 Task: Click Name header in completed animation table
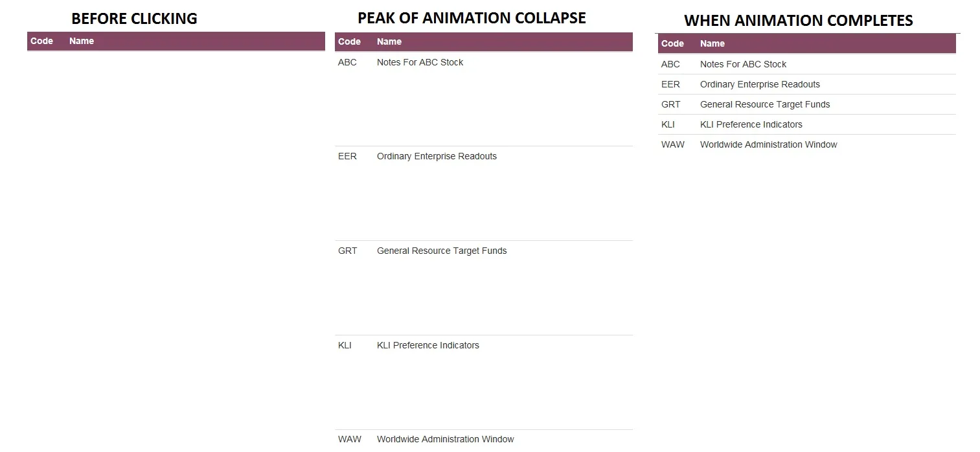pyautogui.click(x=712, y=43)
